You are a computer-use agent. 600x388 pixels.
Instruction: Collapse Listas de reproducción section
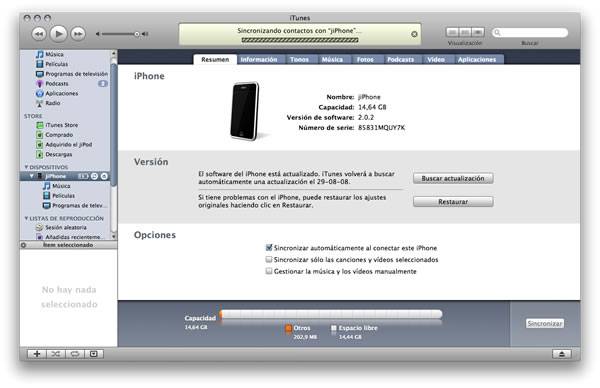[26, 218]
